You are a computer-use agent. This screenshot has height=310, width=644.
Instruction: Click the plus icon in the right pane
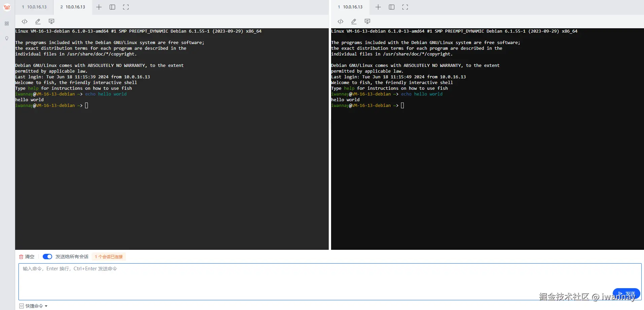tap(378, 7)
